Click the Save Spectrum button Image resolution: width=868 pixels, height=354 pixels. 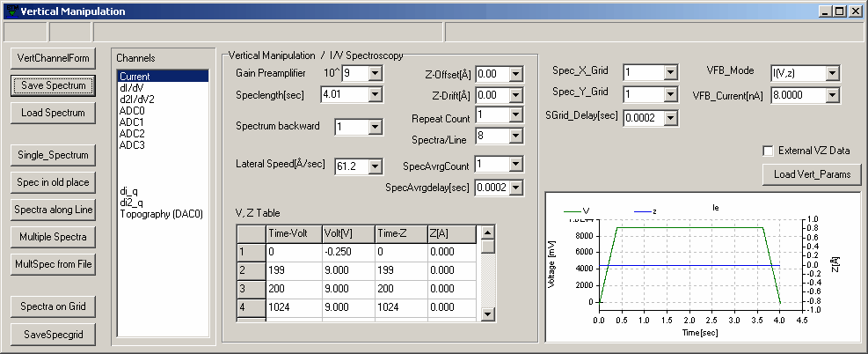click(53, 85)
